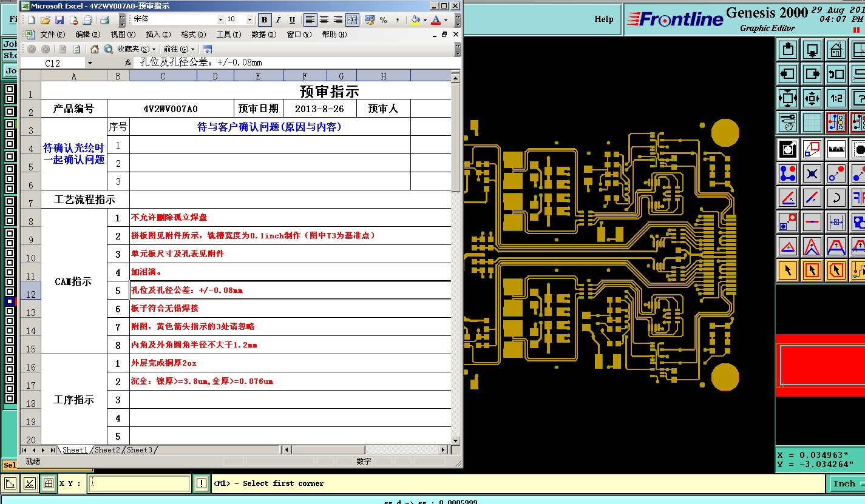Screen dimensions: 865x504
Task: Switch to Sheet3 tab
Action: [139, 450]
